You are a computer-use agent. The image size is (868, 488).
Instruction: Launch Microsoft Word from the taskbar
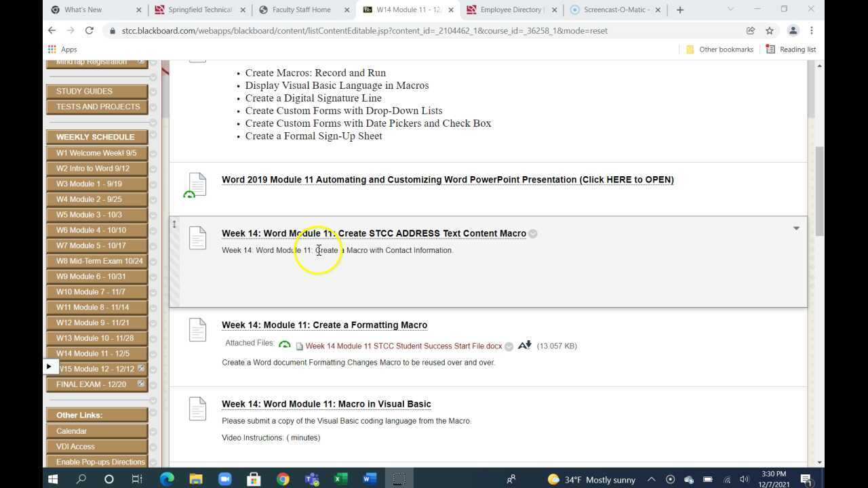[369, 479]
